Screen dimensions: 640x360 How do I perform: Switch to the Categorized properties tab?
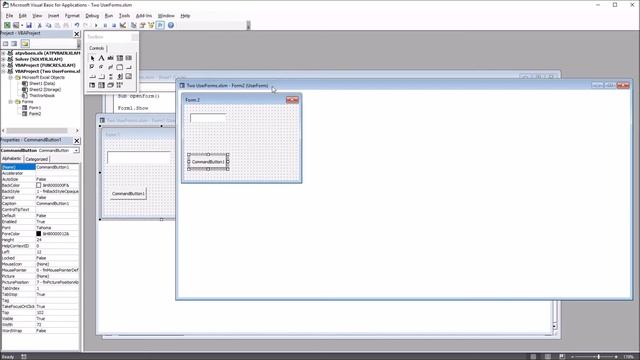[x=37, y=159]
